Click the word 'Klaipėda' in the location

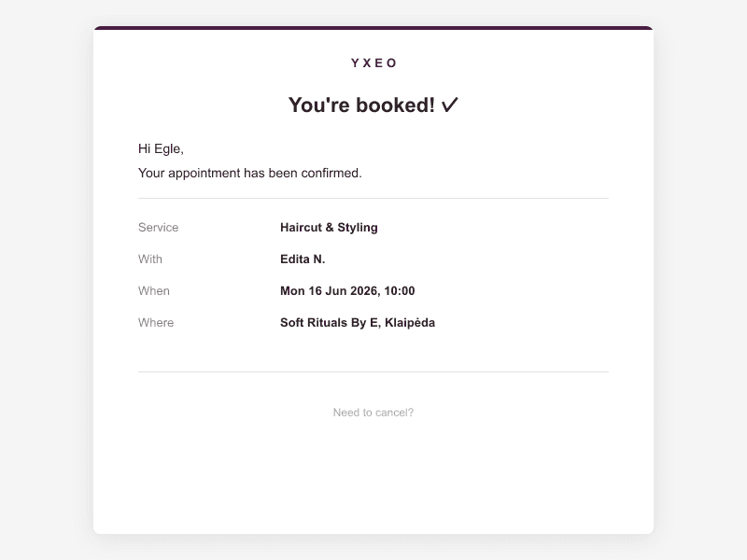410,323
